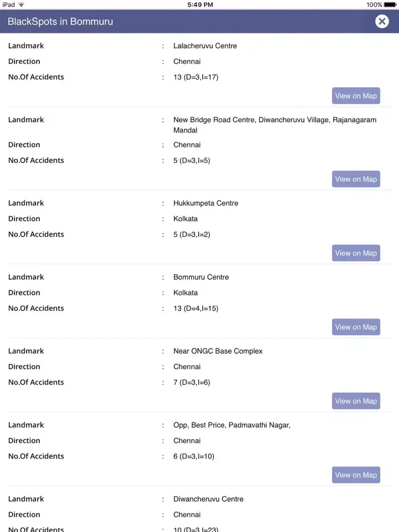Tap Bommuru Centre landmark name
The image size is (399, 532).
[201, 277]
